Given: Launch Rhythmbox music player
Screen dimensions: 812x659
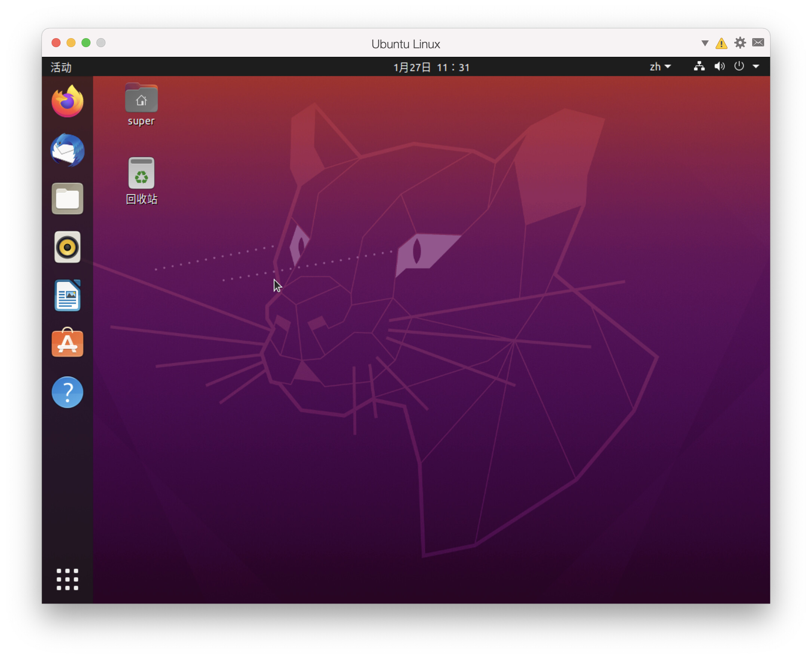Looking at the screenshot, I should coord(68,248).
